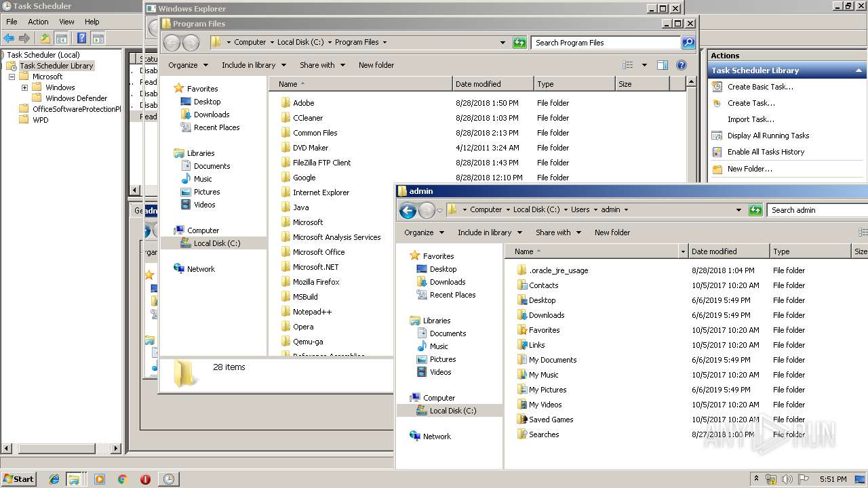
Task: Click search magnifier icon in Program Files window
Action: [688, 43]
